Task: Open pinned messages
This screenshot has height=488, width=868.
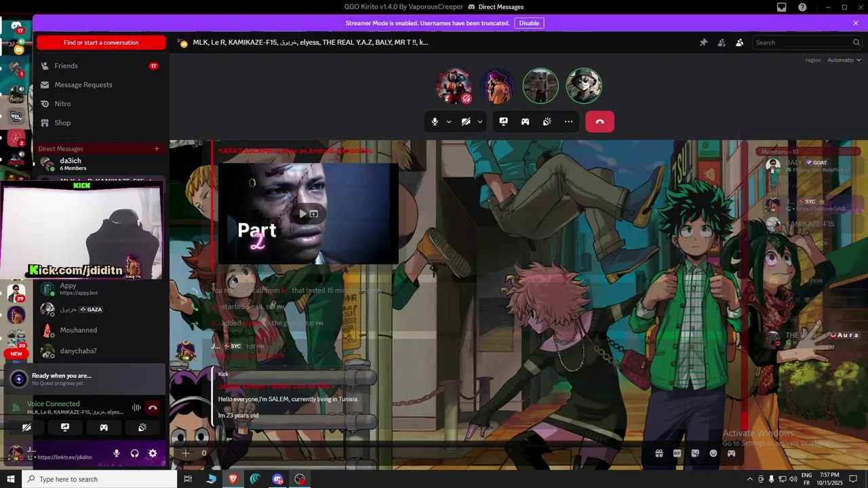Action: [x=703, y=43]
